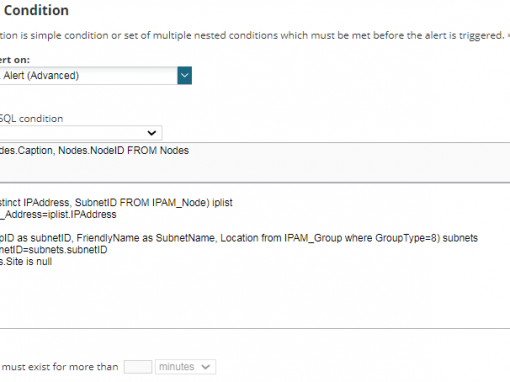This screenshot has height=382, width=510.
Task: Place cursor on IPAM_Node iplist line
Action: 116,203
